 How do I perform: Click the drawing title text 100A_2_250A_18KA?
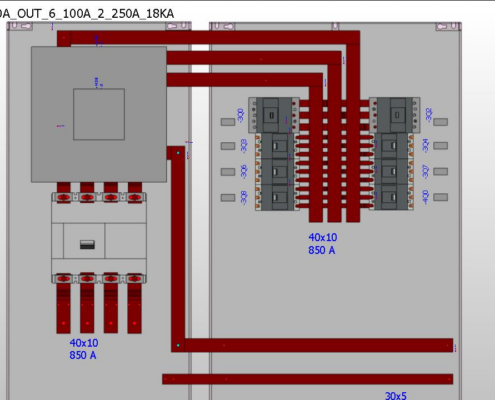118,14
